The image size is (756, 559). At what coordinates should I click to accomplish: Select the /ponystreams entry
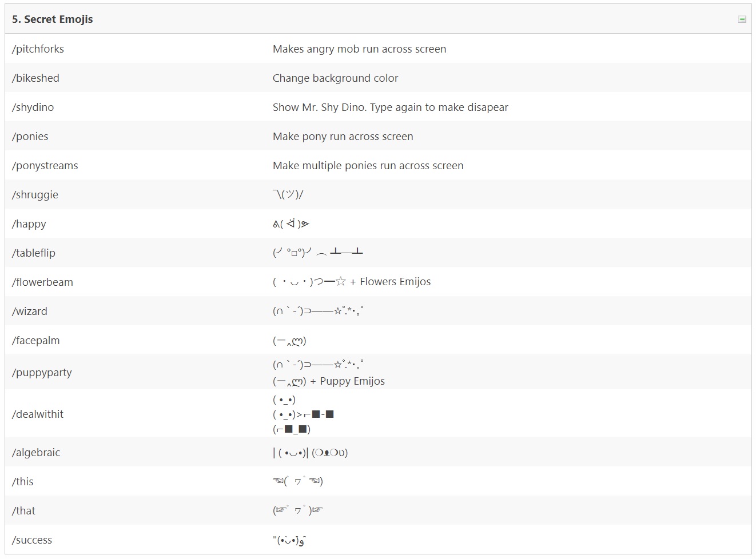point(45,165)
